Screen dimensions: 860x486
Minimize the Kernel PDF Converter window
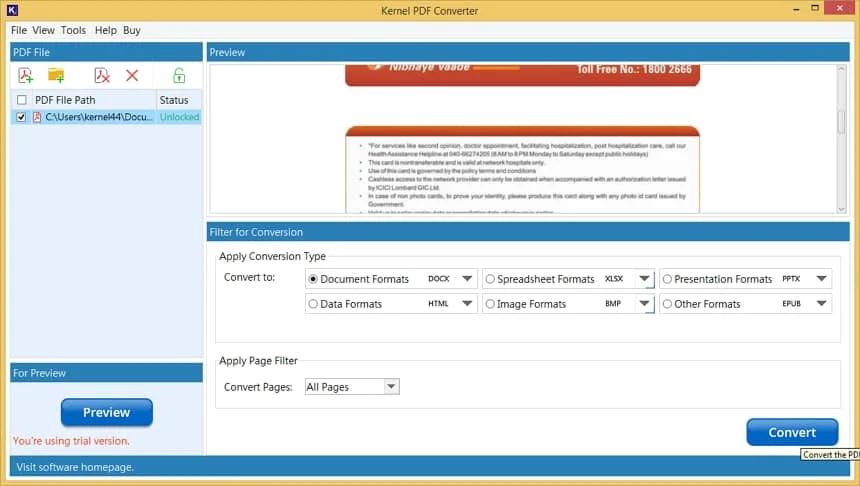(x=796, y=9)
